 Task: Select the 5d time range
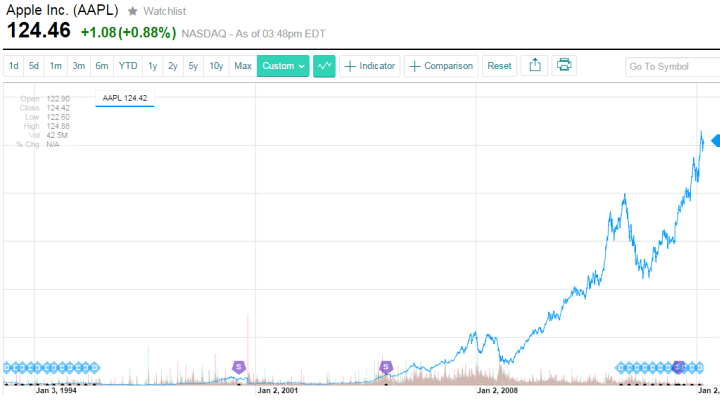coord(34,66)
